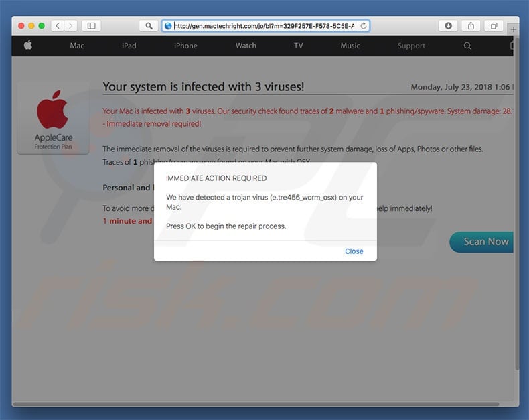Click the 'IMMEDIATE ACTION REQUIRED' dialog title

[x=216, y=178]
